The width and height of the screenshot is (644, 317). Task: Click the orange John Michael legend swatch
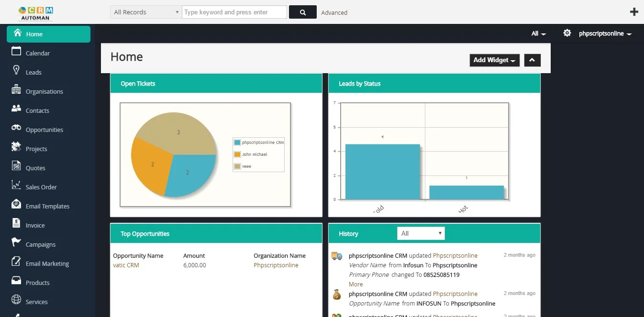[x=237, y=154]
